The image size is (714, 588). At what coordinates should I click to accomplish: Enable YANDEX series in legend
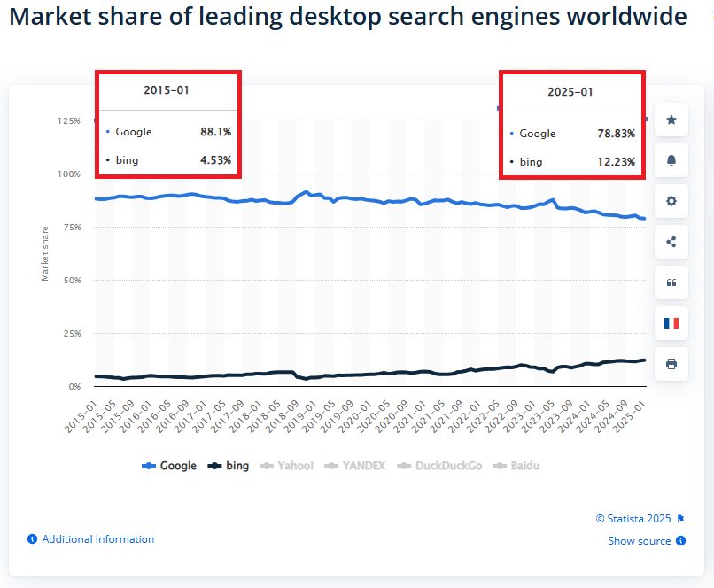coord(354,466)
